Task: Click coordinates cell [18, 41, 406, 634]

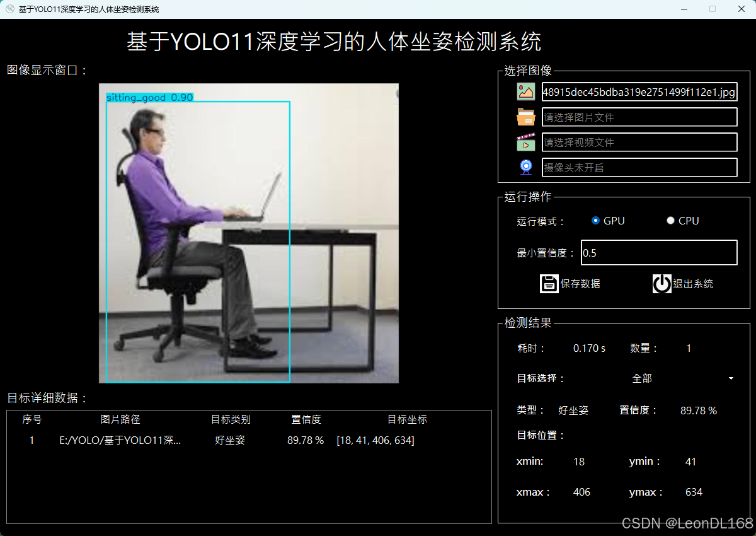Action: point(375,440)
